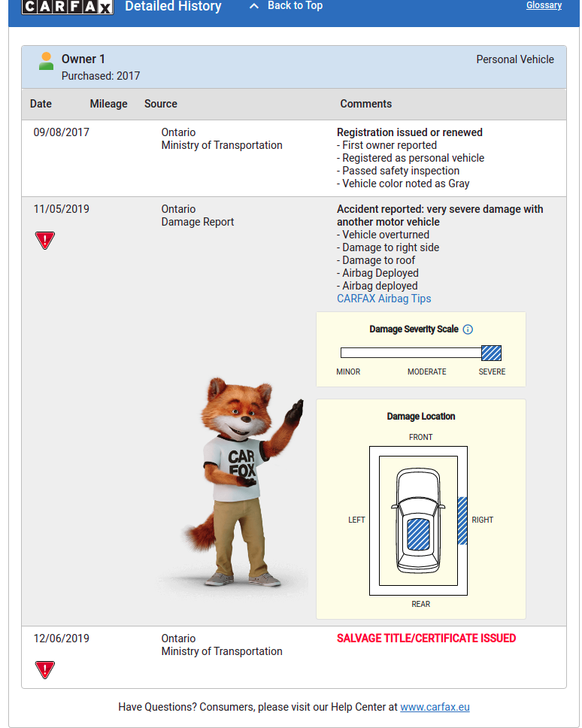Click the CARFAX logo in the header
This screenshot has width=582, height=728.
coord(67,7)
